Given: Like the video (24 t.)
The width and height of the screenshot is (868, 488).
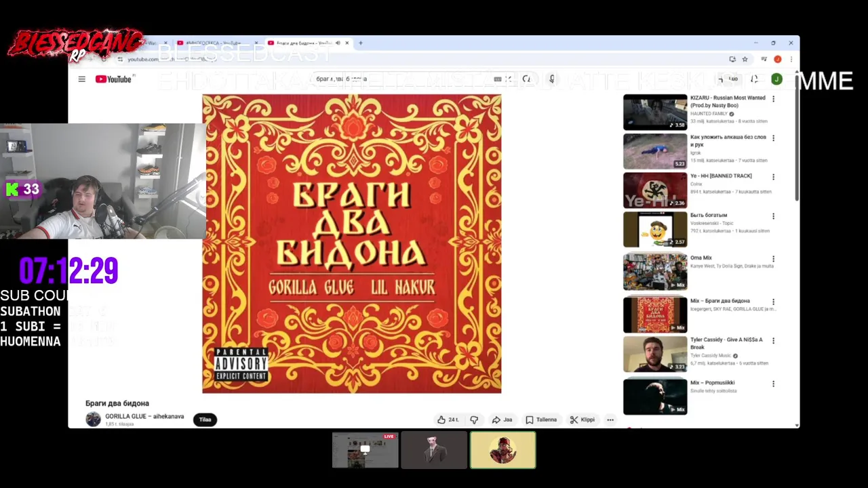Looking at the screenshot, I should pyautogui.click(x=448, y=420).
